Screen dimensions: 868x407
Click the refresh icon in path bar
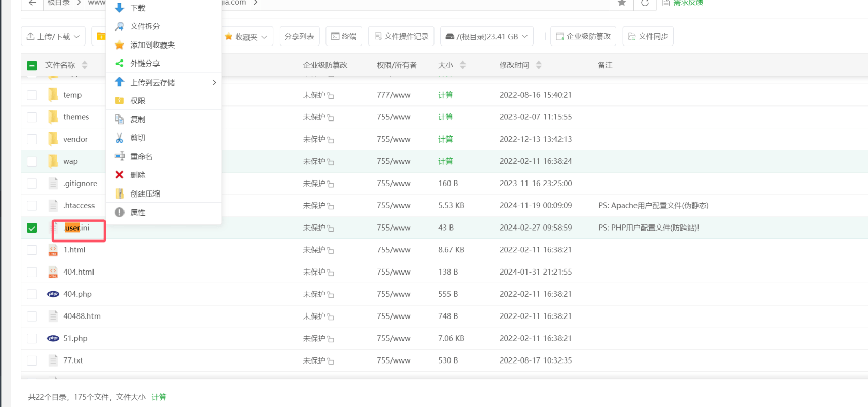645,3
